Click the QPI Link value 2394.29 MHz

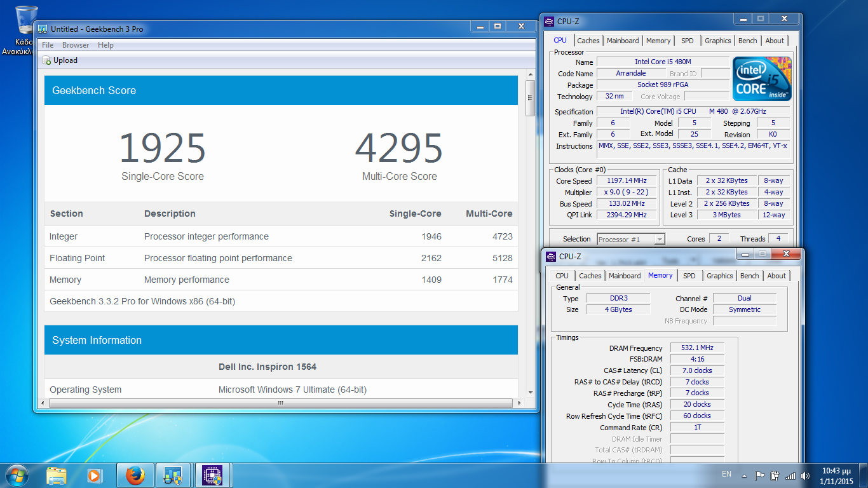coord(626,215)
